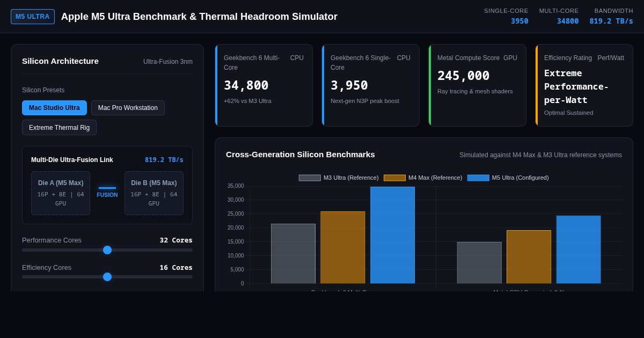Click the '32 Cores' performance value

[176, 240]
